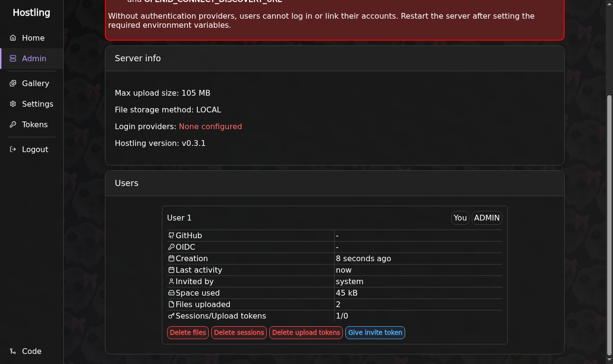613x364 pixels.
Task: Go to the Gallery page
Action: click(x=32, y=83)
